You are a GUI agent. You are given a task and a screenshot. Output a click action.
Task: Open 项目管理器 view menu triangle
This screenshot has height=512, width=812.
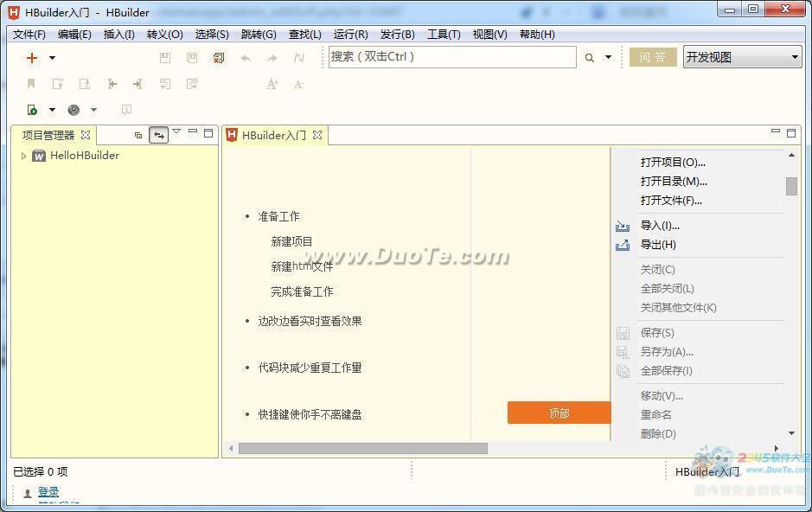click(176, 131)
